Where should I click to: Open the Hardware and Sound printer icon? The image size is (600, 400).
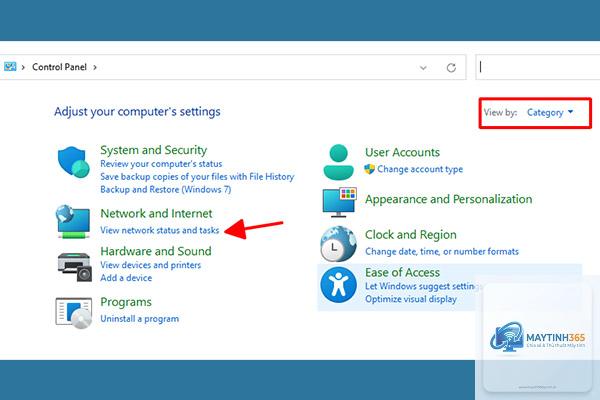pyautogui.click(x=75, y=267)
